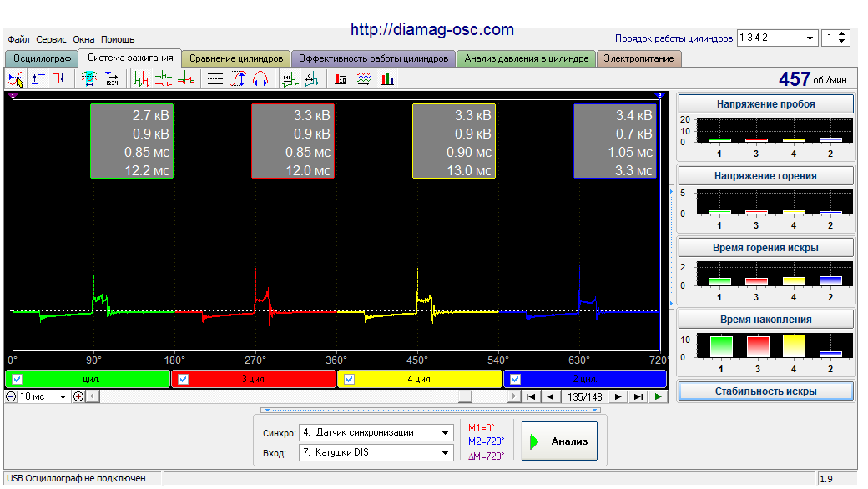Open the Окна menu

(x=83, y=39)
